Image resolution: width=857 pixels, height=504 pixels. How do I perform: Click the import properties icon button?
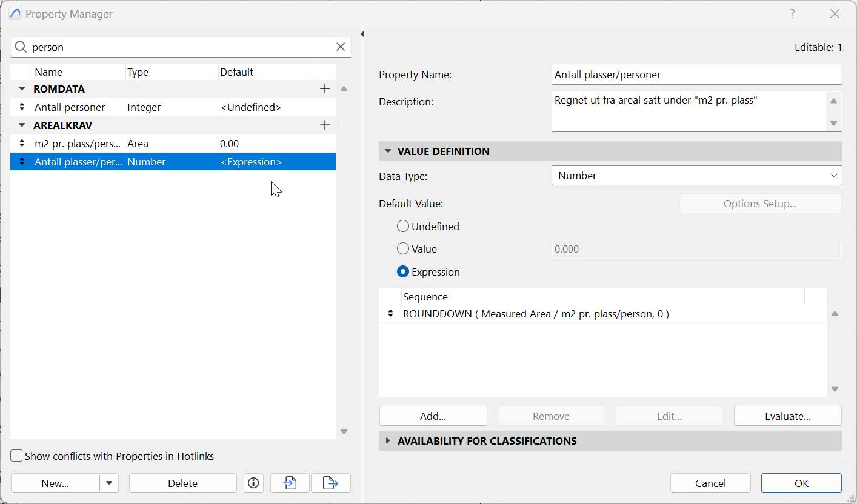(x=290, y=483)
